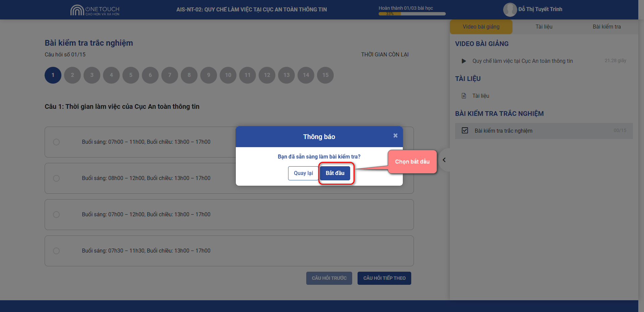Screen dimensions: 644x312
Task: Open user name Đỗ Thị Tuyết Trinh
Action: 540,9
